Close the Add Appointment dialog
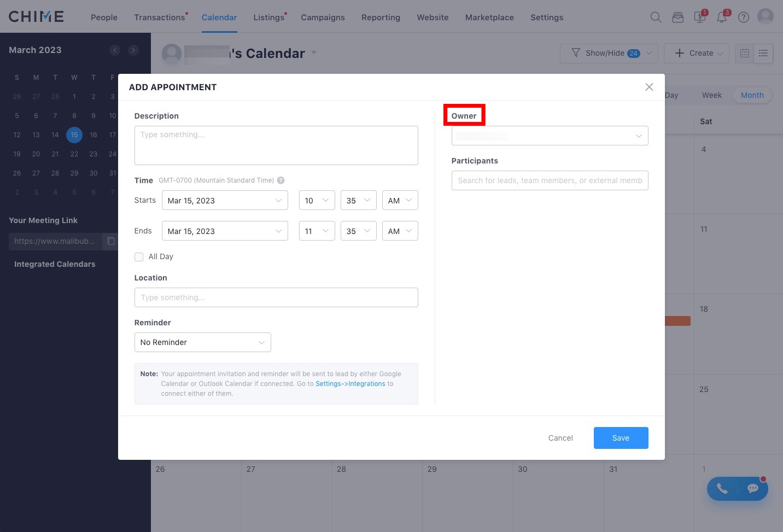Screen dimensions: 783x532 [x=649, y=87]
